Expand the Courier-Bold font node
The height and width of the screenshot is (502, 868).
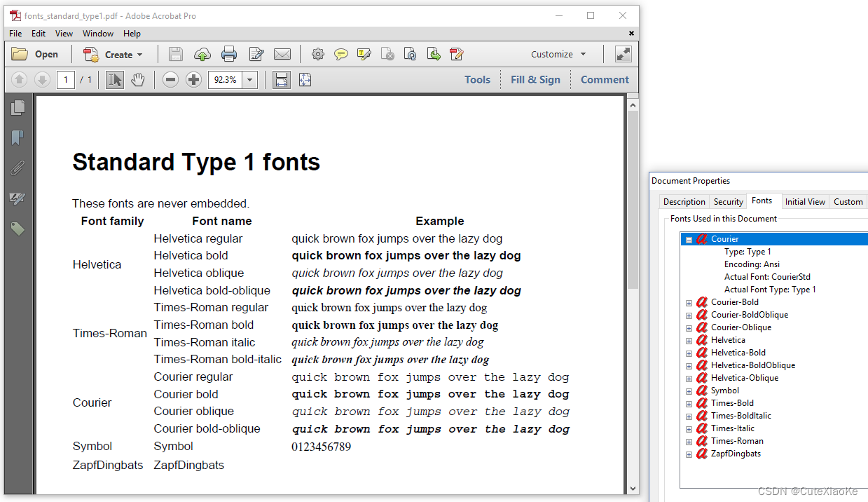[689, 303]
